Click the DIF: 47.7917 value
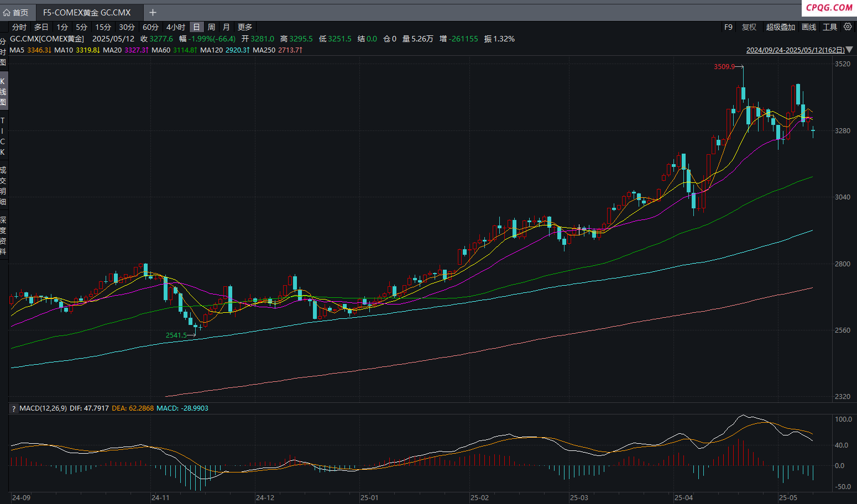857x504 pixels. point(89,408)
